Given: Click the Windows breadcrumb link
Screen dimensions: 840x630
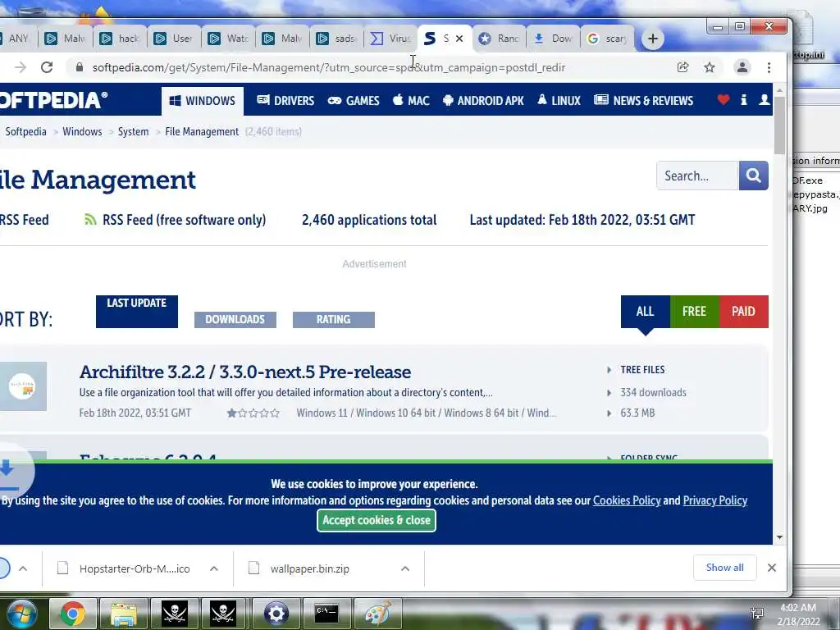Looking at the screenshot, I should tap(82, 131).
